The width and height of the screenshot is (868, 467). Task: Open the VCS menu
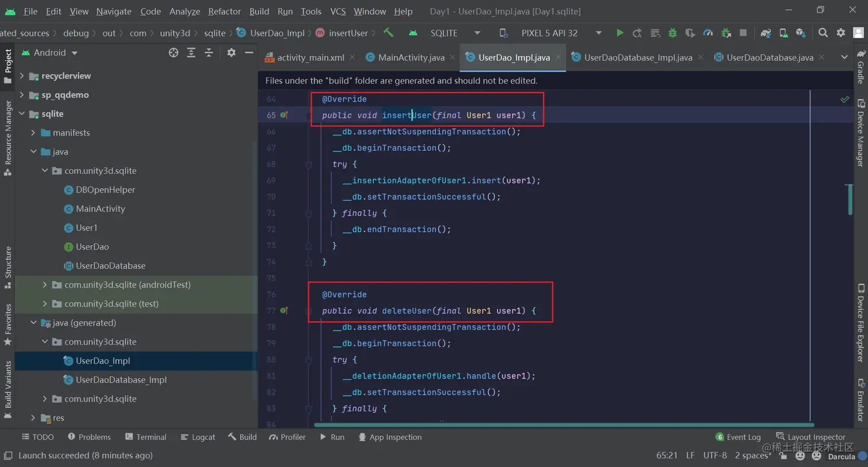338,11
